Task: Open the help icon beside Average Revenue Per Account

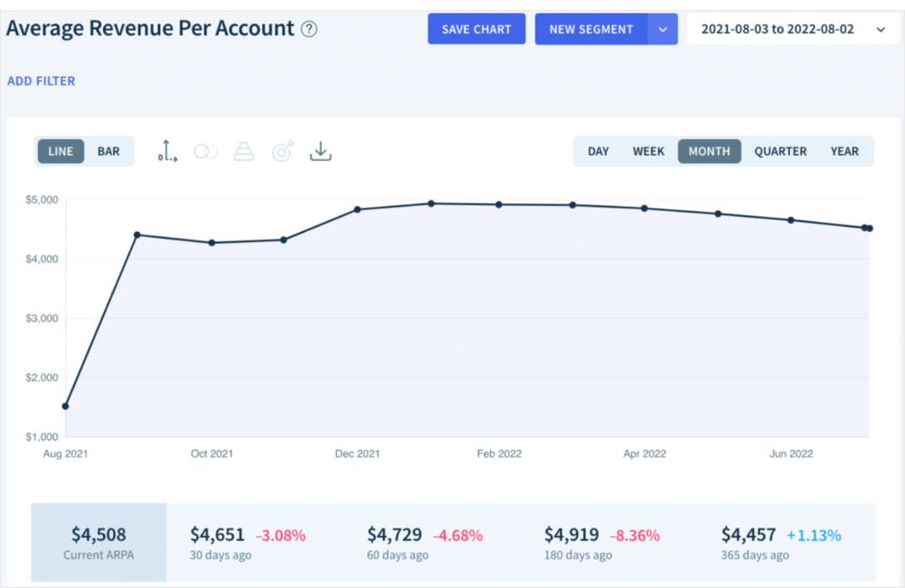Action: tap(308, 28)
